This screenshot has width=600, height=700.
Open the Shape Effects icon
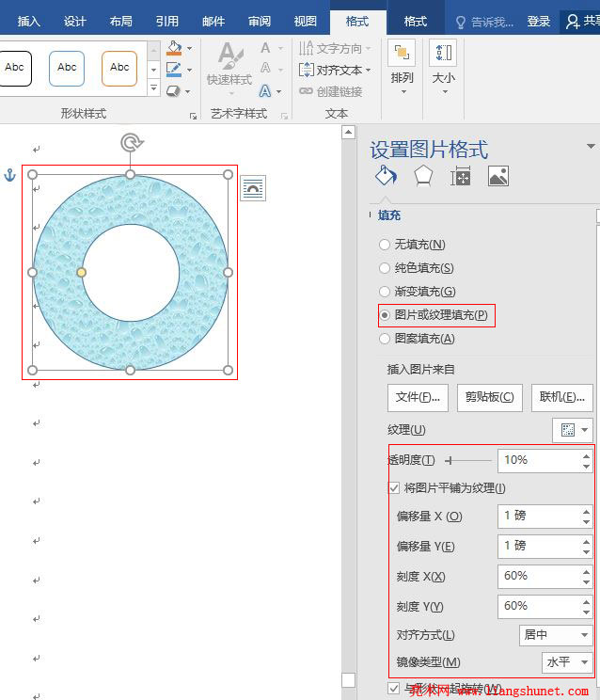(174, 91)
